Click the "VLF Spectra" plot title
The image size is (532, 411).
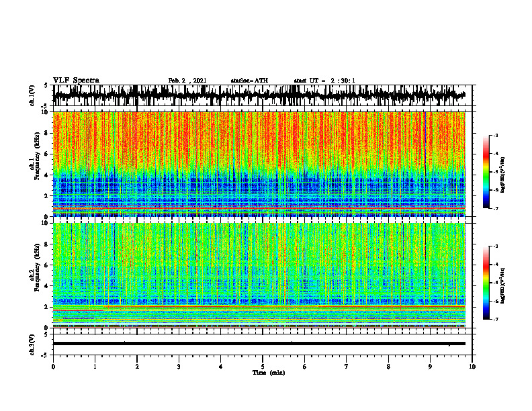(76, 81)
